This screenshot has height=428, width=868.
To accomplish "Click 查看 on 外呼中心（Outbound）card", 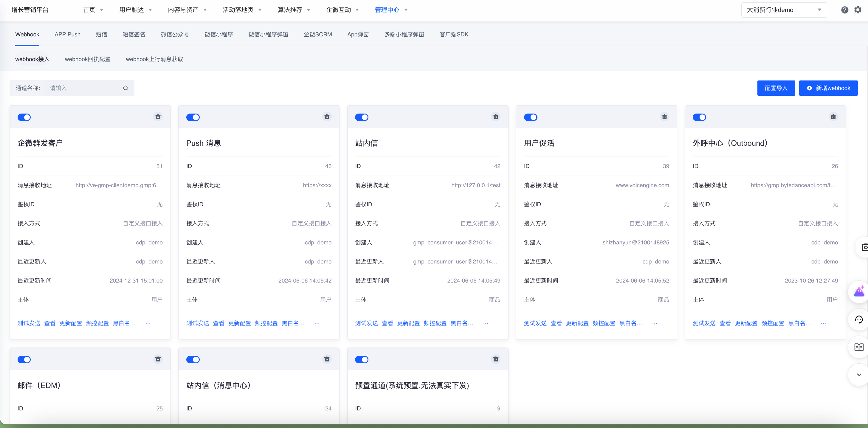I will [725, 323].
